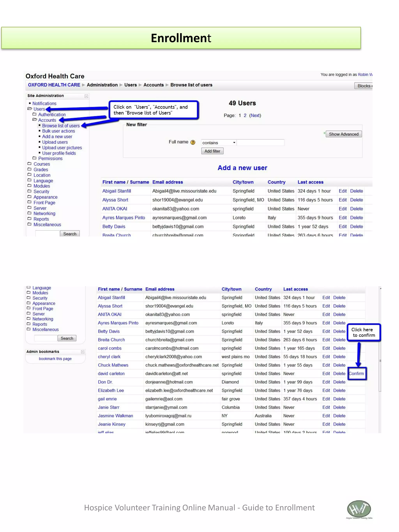Click the lower user list scrollbar
This screenshot has height=532, width=399.
[380, 361]
